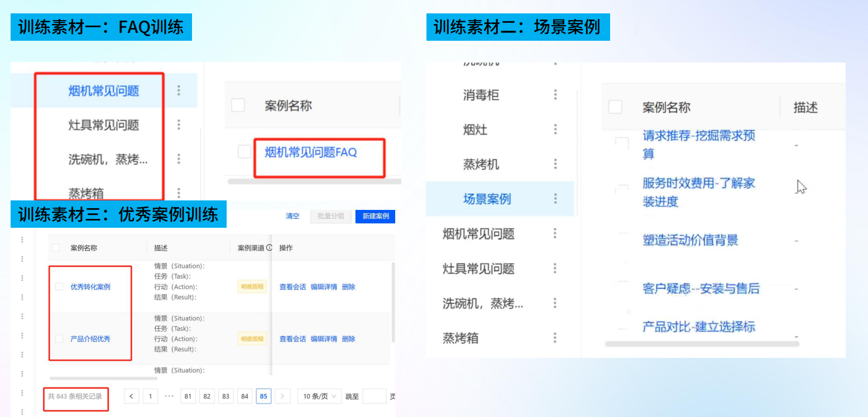
Task: Open 服务时效费用-了解家装进度 case link
Action: (699, 192)
